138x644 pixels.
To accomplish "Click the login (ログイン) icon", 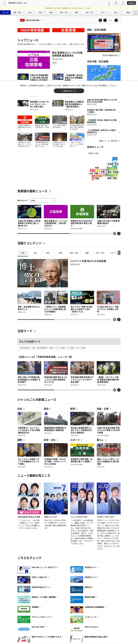I will (123, 3).
